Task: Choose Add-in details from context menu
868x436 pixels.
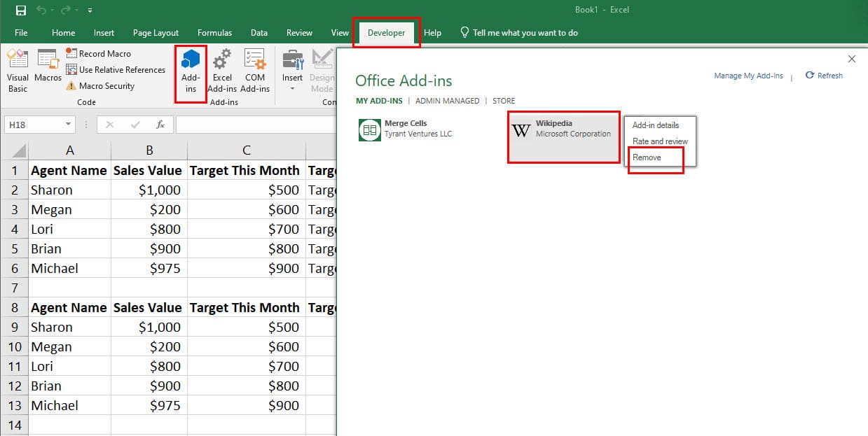Action: tap(656, 125)
